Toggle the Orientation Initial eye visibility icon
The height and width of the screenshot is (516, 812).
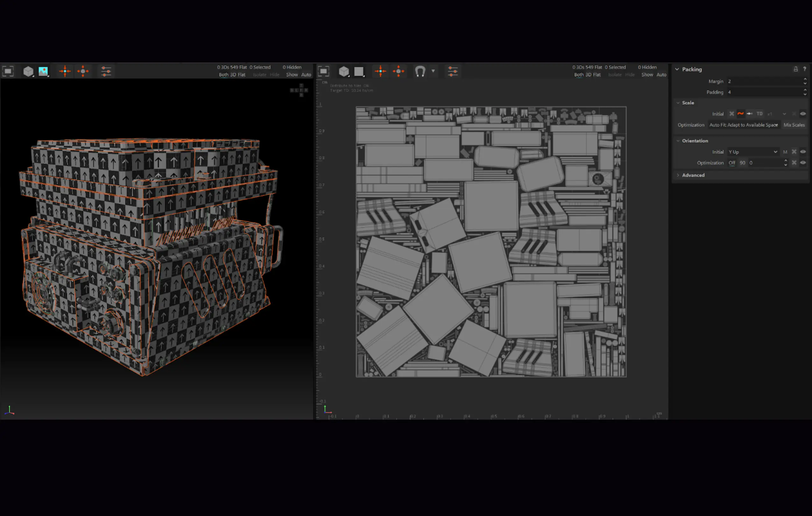[803, 152]
